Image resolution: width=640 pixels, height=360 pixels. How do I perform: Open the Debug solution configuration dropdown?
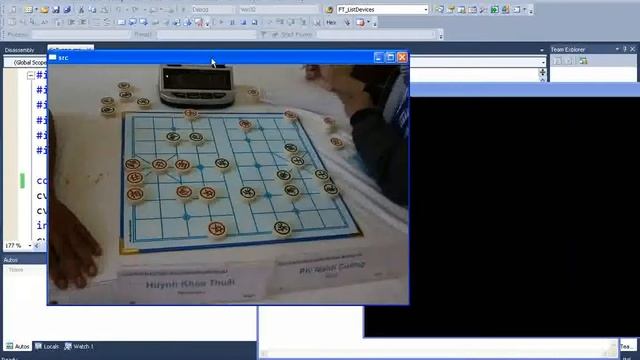tap(212, 9)
